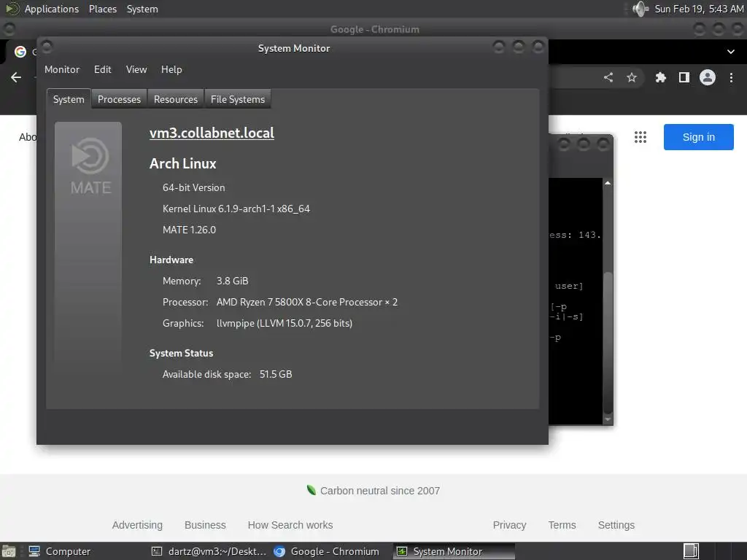Toggle Chromium side panel icon

684,77
